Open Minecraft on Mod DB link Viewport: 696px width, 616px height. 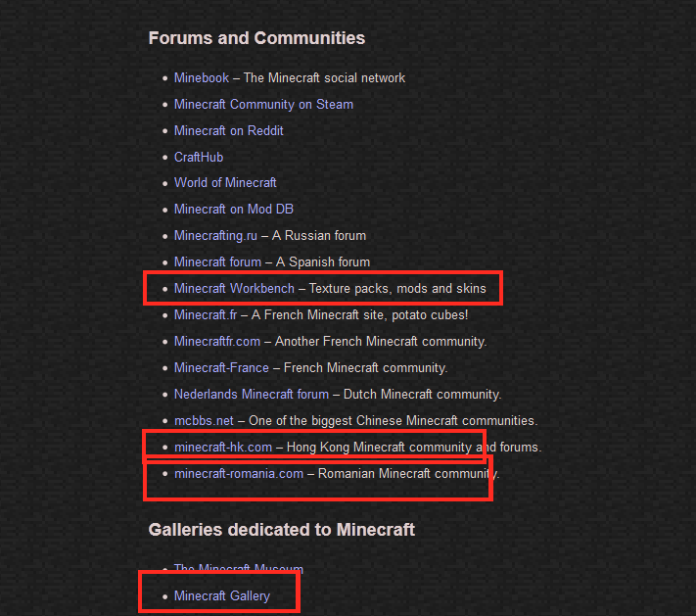tap(234, 210)
